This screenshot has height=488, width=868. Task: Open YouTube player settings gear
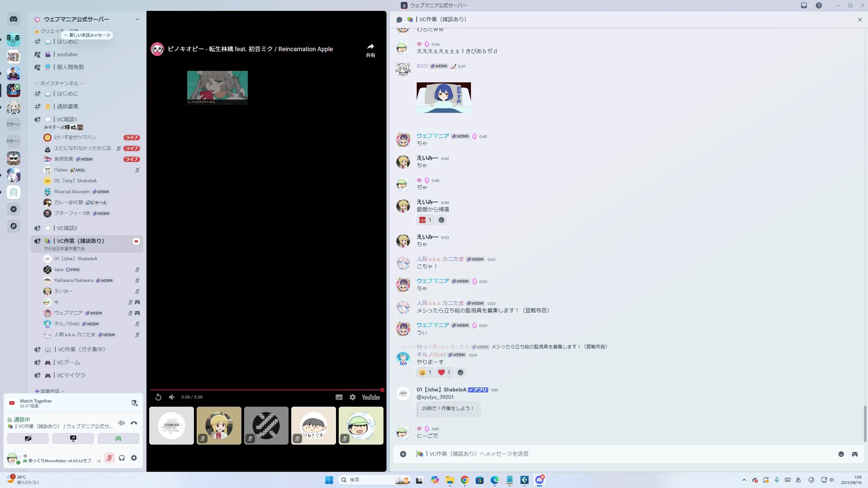pos(353,397)
